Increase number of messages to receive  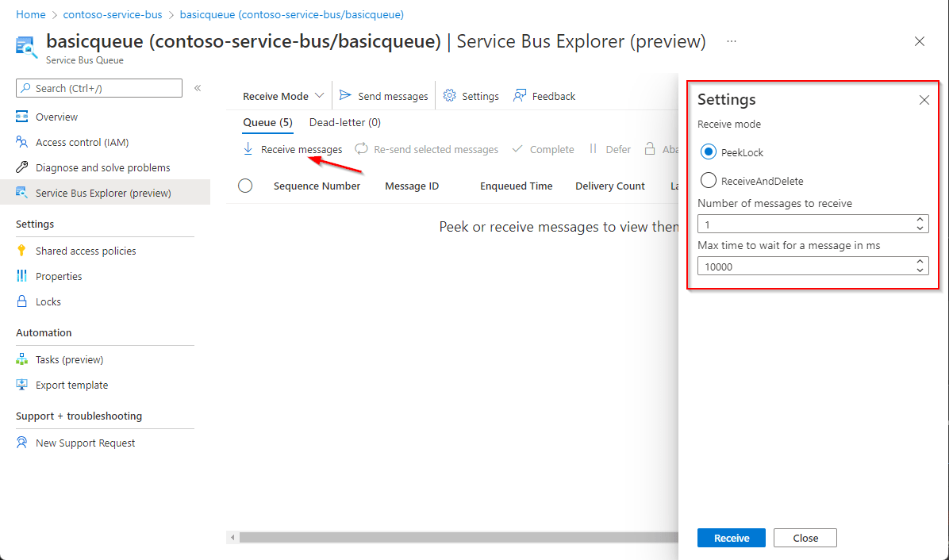tap(920, 220)
